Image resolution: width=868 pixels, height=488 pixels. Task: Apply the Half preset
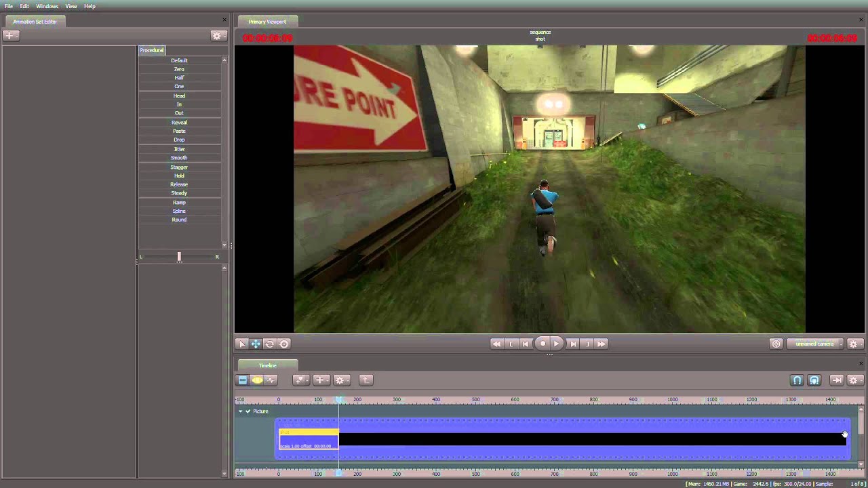[179, 78]
